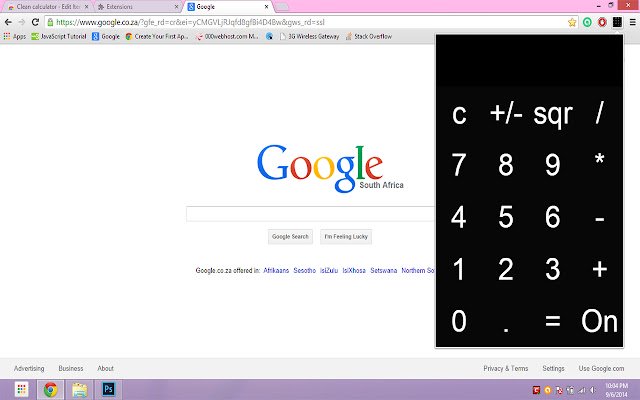
Task: Click the browser forward arrow
Action: (x=22, y=22)
